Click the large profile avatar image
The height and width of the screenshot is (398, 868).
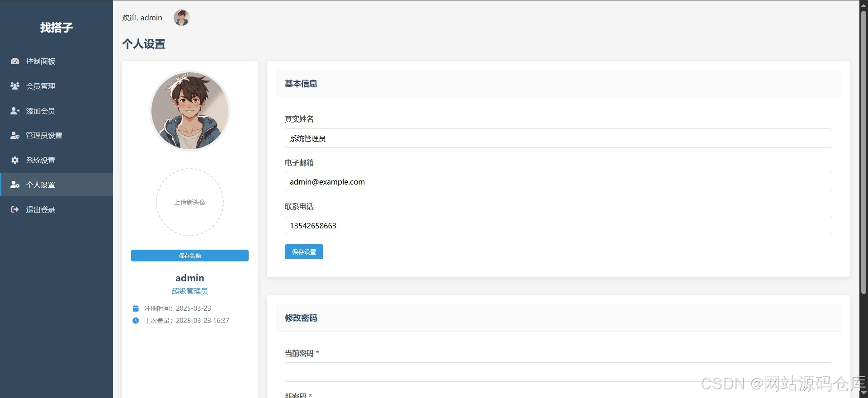[190, 111]
